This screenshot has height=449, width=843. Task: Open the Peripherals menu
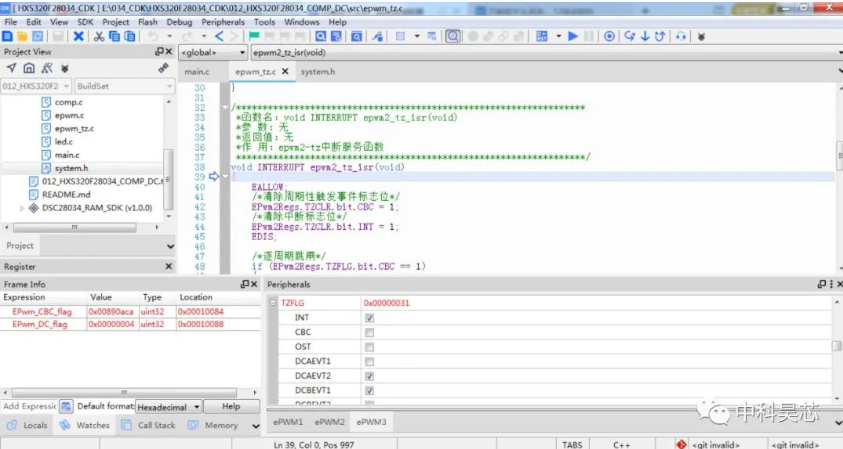tap(223, 22)
